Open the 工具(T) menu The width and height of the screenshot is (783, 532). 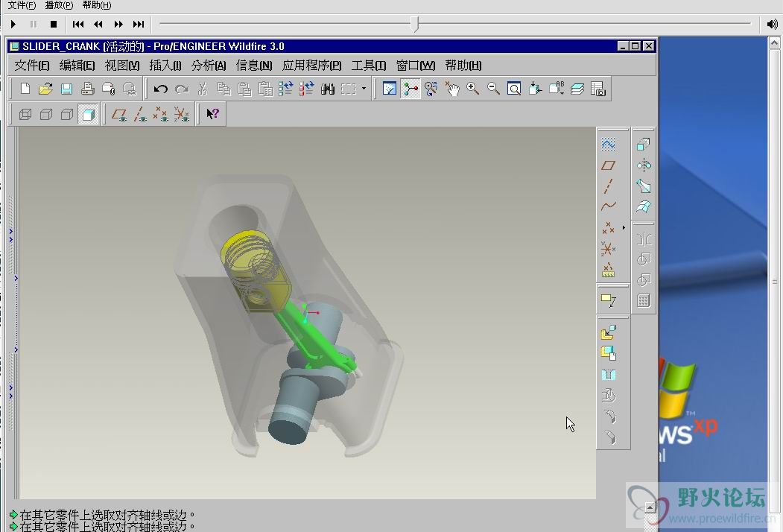tap(369, 66)
